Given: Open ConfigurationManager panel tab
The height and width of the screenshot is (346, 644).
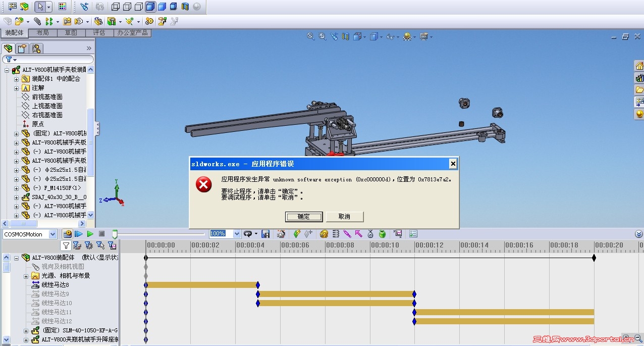Looking at the screenshot, I should [x=36, y=48].
